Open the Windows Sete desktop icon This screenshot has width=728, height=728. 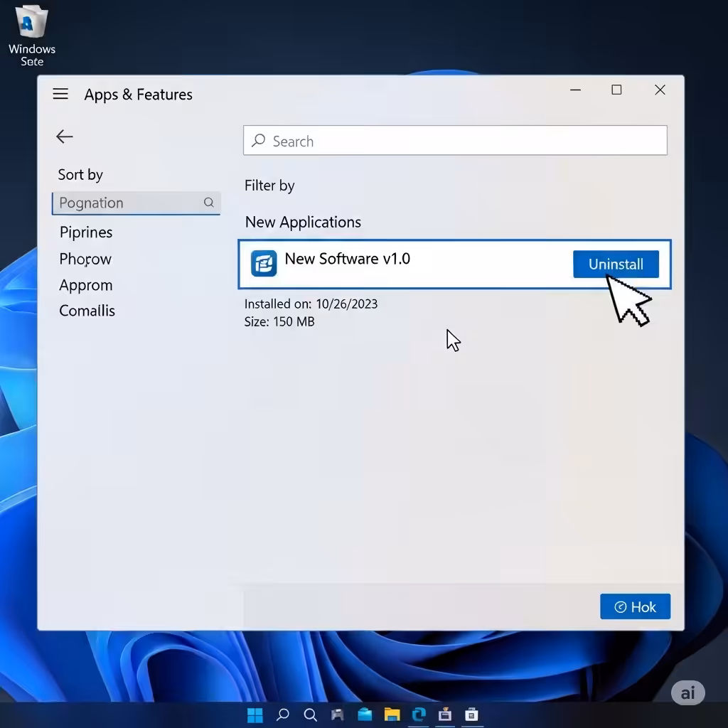pos(31,36)
